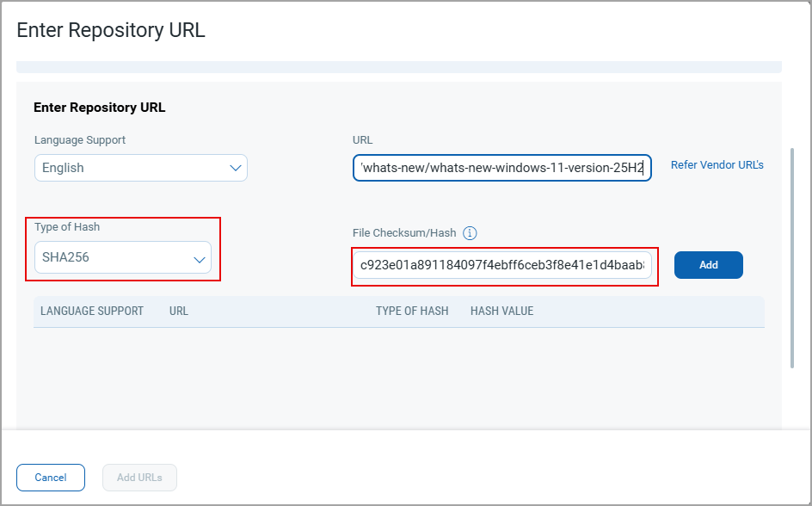Click the info icon beside File Checksum/Hash
Image resolution: width=812 pixels, height=506 pixels.
[470, 233]
